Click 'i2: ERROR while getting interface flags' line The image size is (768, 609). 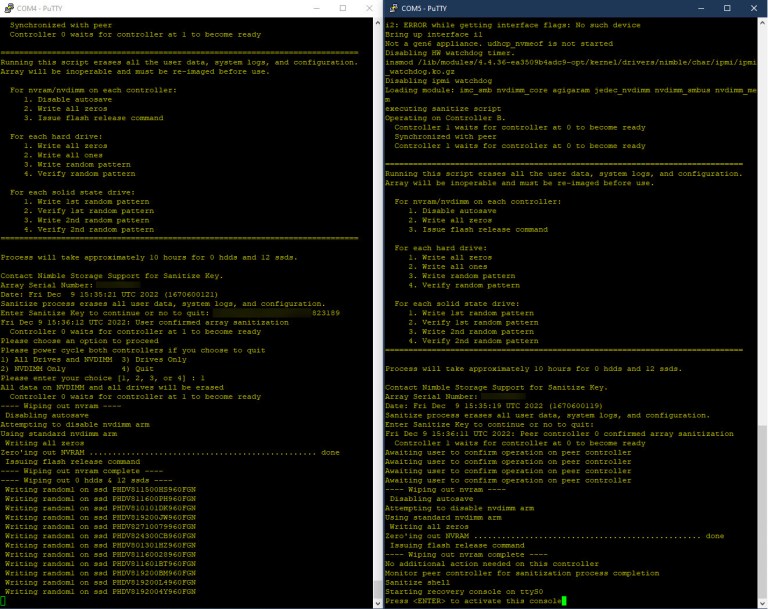point(513,25)
